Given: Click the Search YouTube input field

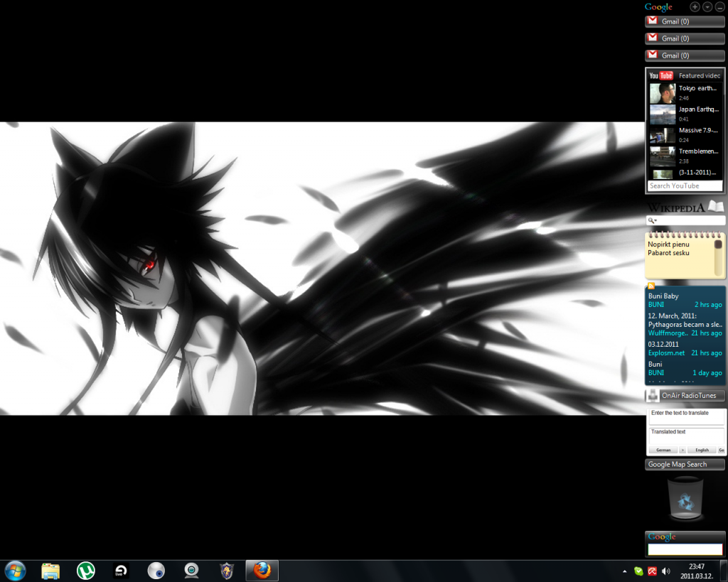Looking at the screenshot, I should click(x=685, y=185).
